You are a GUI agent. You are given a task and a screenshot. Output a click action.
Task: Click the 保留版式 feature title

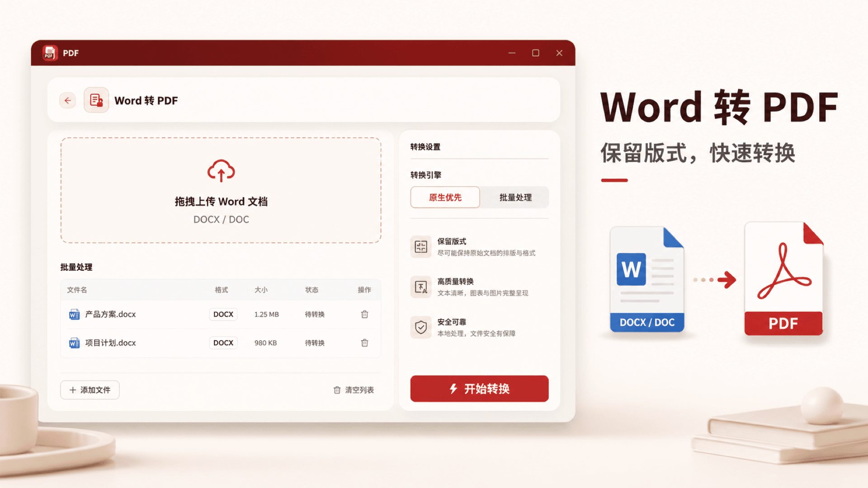point(452,241)
